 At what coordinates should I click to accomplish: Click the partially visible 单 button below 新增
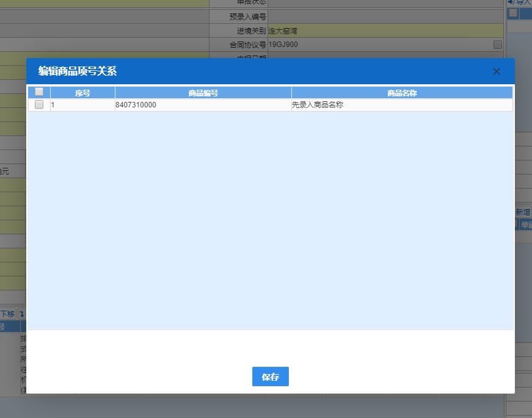coord(527,224)
